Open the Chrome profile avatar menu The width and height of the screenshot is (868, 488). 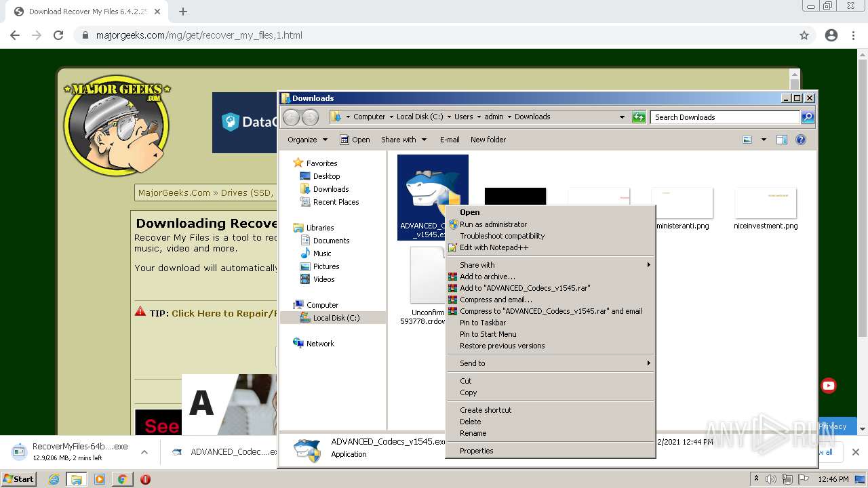831,35
